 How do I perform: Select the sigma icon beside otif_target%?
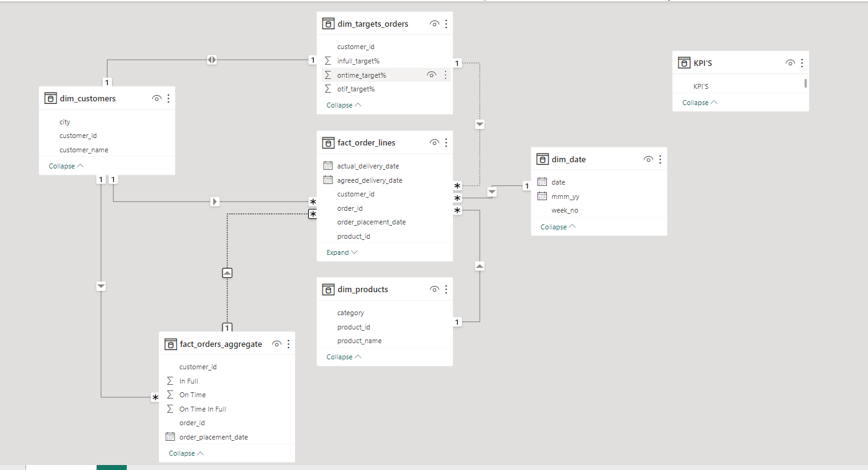coord(327,88)
